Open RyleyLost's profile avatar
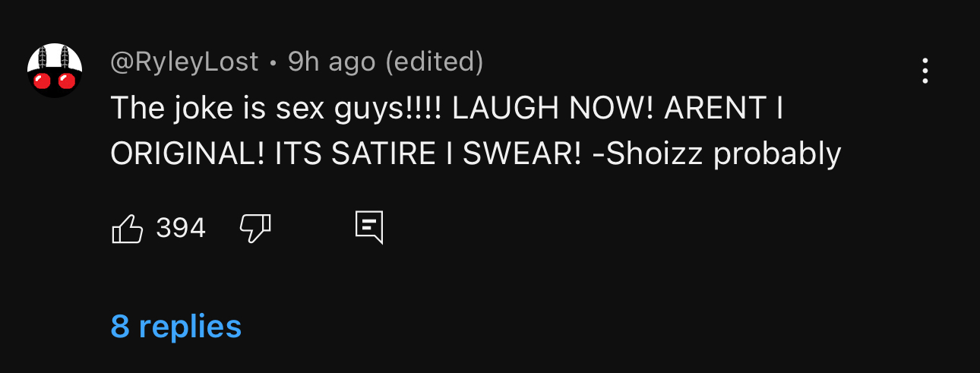 click(x=55, y=71)
